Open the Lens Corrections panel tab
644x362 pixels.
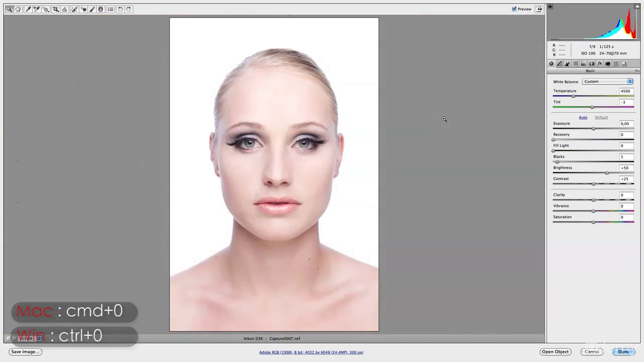pyautogui.click(x=592, y=63)
